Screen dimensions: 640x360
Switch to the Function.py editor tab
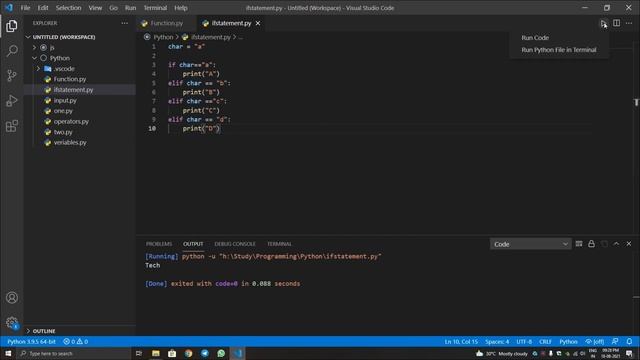167,23
